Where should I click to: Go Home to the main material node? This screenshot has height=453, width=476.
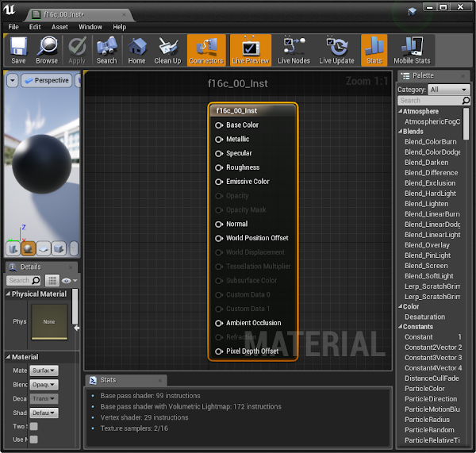click(136, 50)
